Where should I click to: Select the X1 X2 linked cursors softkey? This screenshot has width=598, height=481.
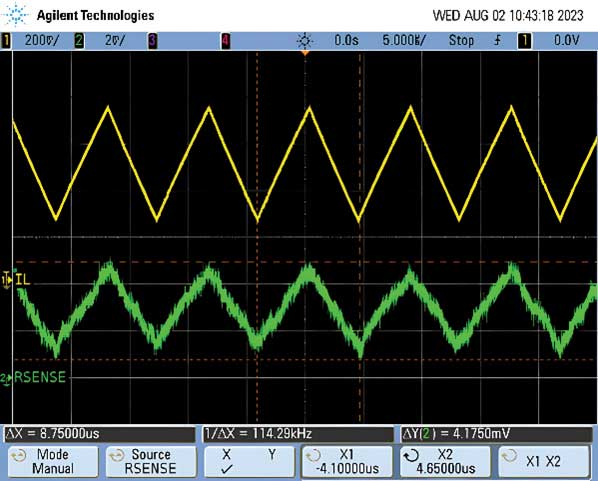(544, 462)
